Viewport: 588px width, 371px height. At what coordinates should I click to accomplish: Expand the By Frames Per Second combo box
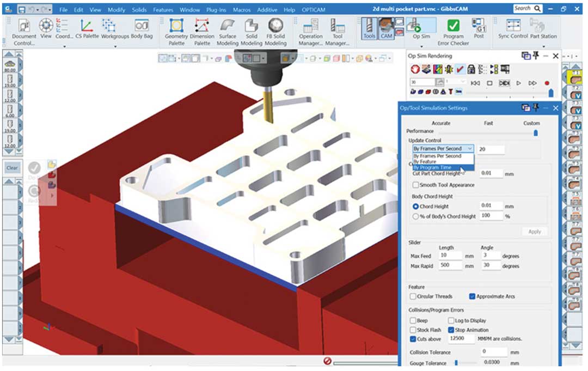(443, 149)
